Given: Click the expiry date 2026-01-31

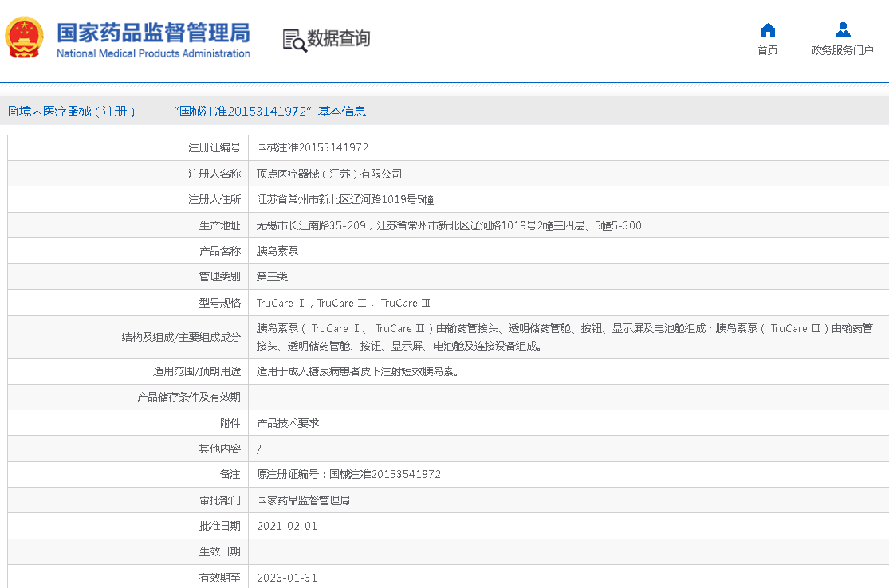Looking at the screenshot, I should pyautogui.click(x=287, y=578).
